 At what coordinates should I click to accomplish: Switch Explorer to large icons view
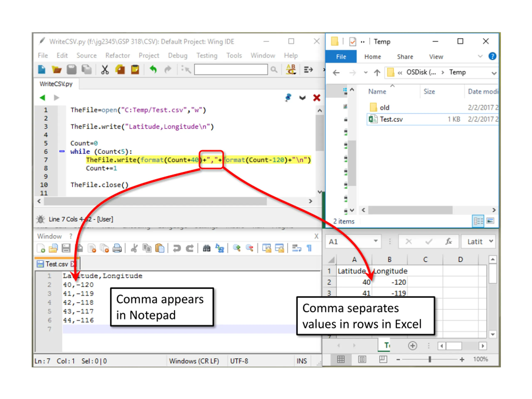[x=490, y=221]
